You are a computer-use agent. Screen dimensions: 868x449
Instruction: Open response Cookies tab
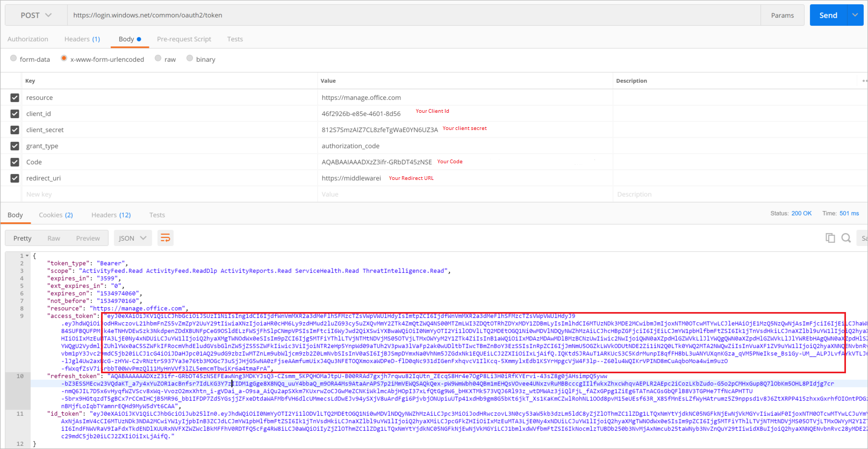click(x=55, y=215)
